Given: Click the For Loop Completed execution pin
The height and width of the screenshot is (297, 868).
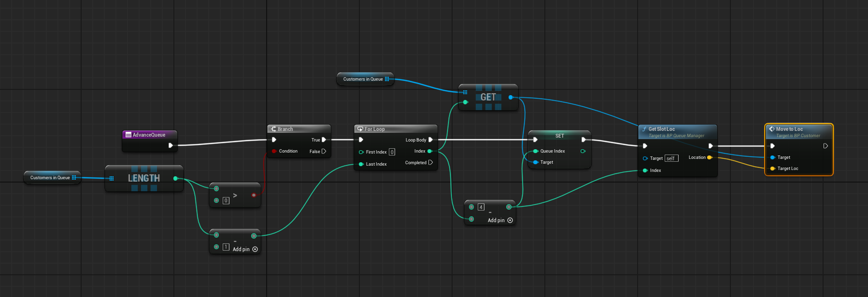Looking at the screenshot, I should 430,163.
